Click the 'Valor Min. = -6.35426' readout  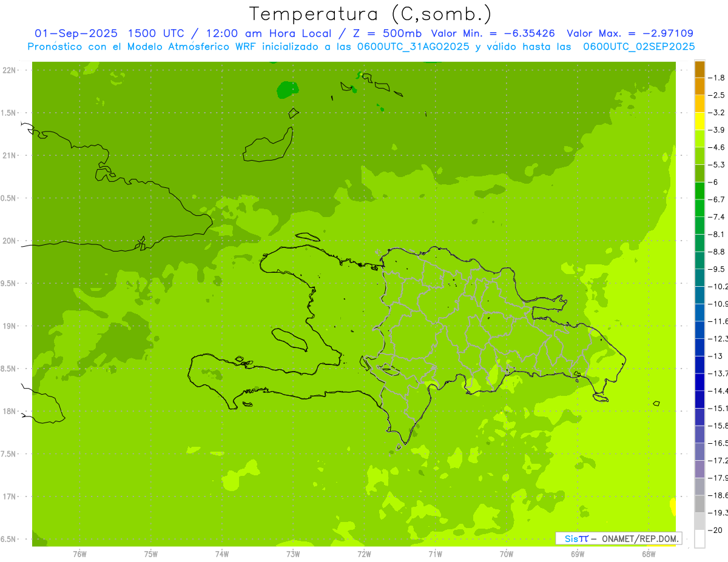pyautogui.click(x=494, y=33)
